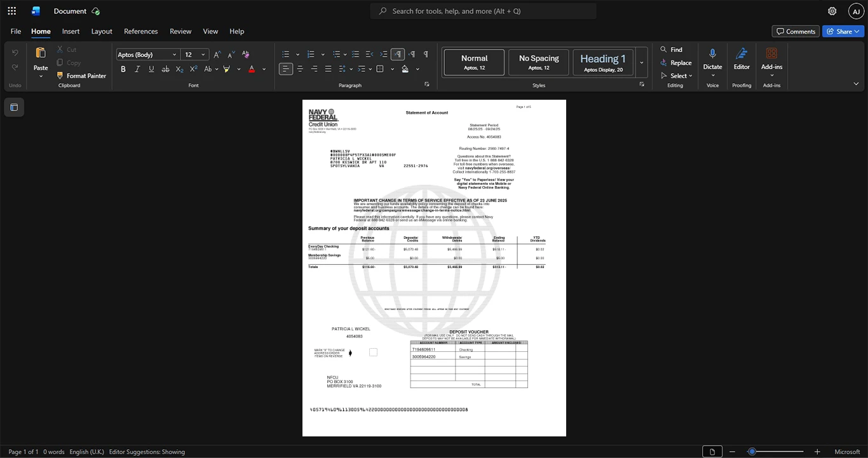
Task: Center align the paragraph
Action: (300, 69)
